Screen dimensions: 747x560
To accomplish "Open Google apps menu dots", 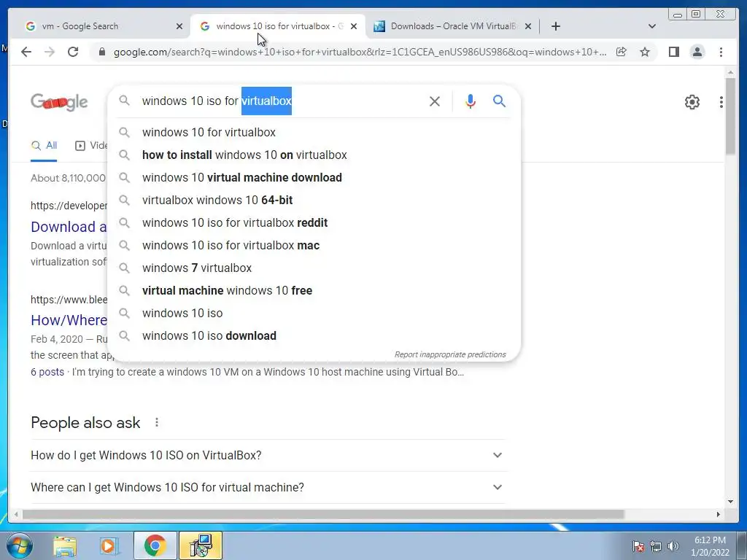I will tap(721, 102).
